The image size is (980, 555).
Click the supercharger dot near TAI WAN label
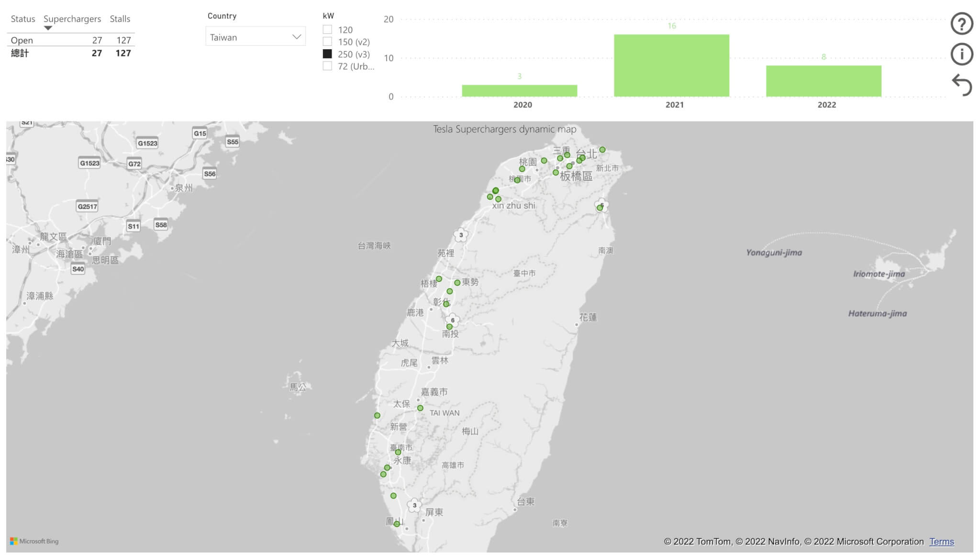[420, 408]
